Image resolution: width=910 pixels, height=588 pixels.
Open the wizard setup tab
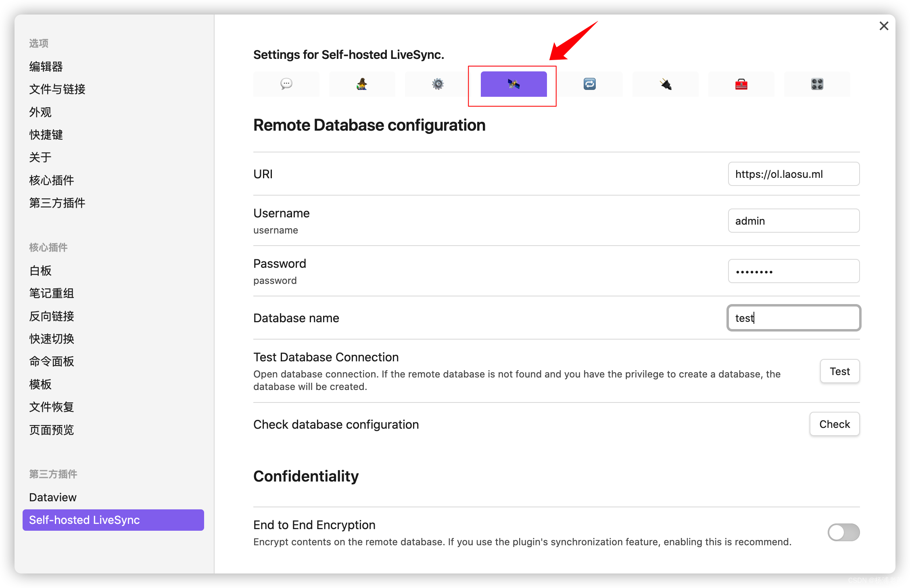362,84
